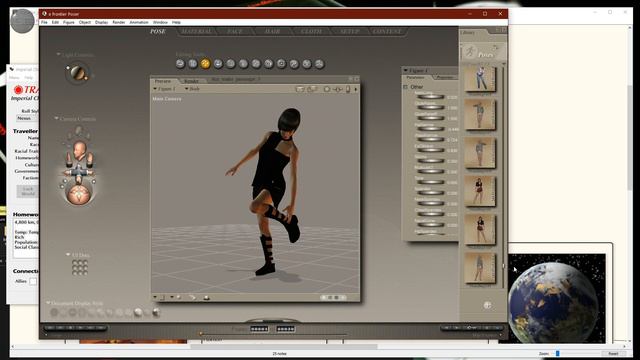
Task: Select the View Magnifier editing tool
Action: pos(294,64)
